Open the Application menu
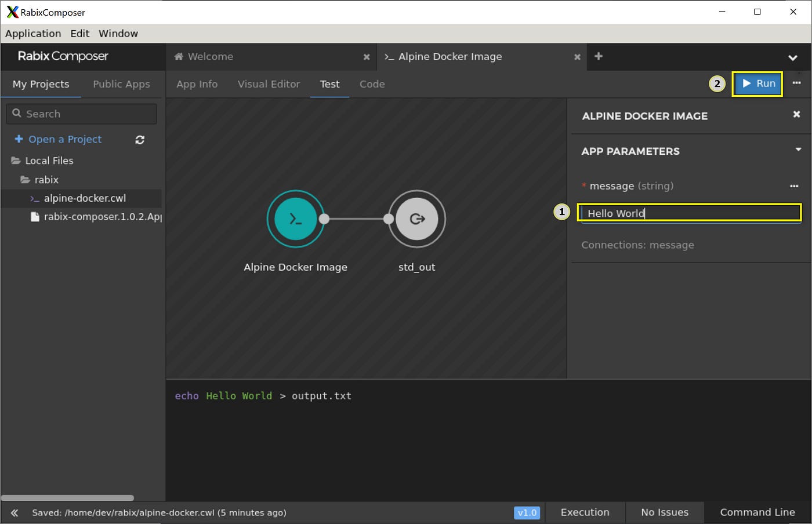Viewport: 812px width, 524px height. 33,34
